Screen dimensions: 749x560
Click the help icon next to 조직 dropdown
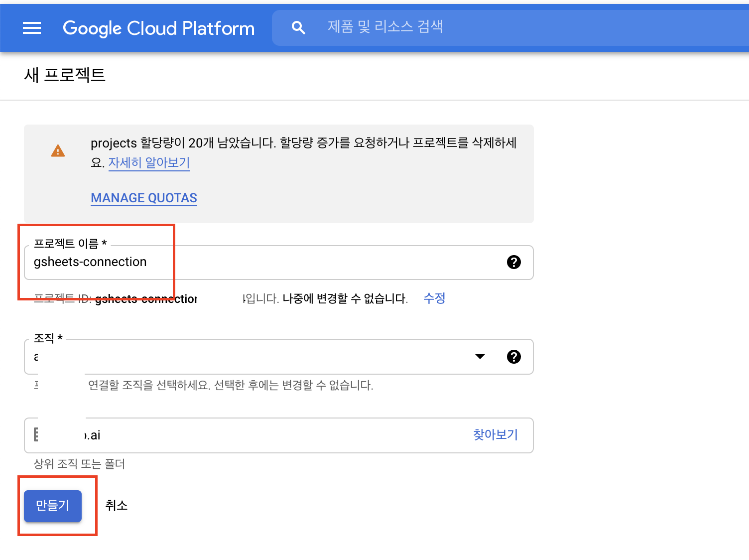click(514, 357)
